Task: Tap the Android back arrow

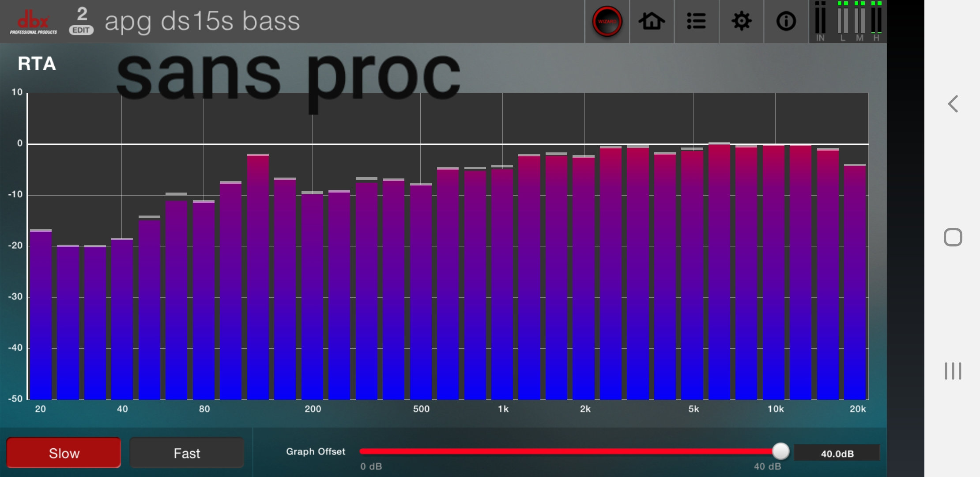Action: [953, 104]
